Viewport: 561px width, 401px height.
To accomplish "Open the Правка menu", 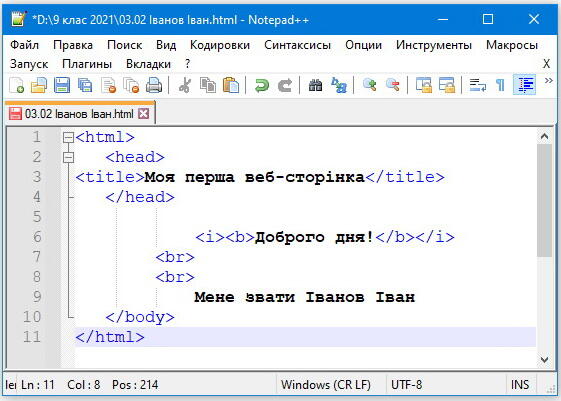I will (73, 45).
